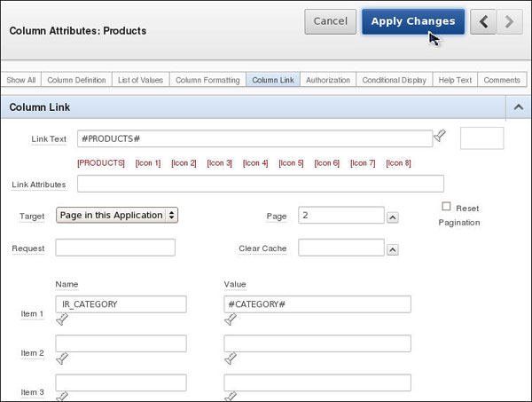Open the Page number popup list

pyautogui.click(x=393, y=217)
